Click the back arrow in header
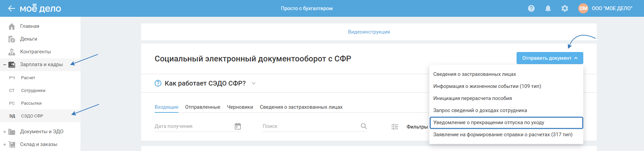Screen dimensions: 644x151 pyautogui.click(x=12, y=8)
